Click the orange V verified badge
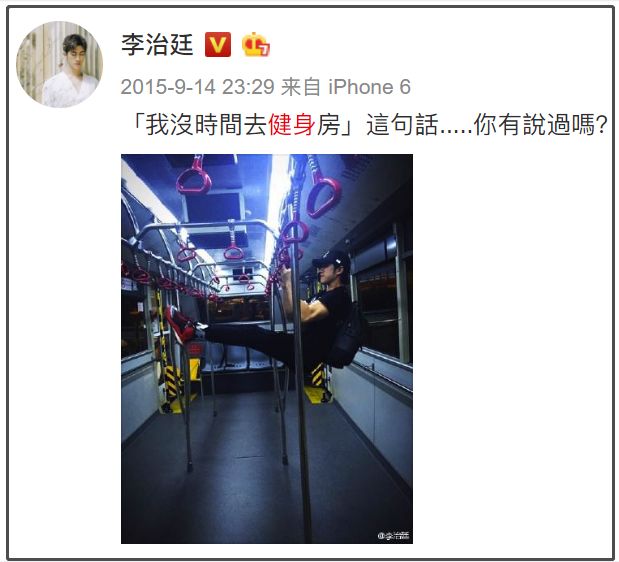Image resolution: width=619 pixels, height=562 pixels. (x=218, y=45)
